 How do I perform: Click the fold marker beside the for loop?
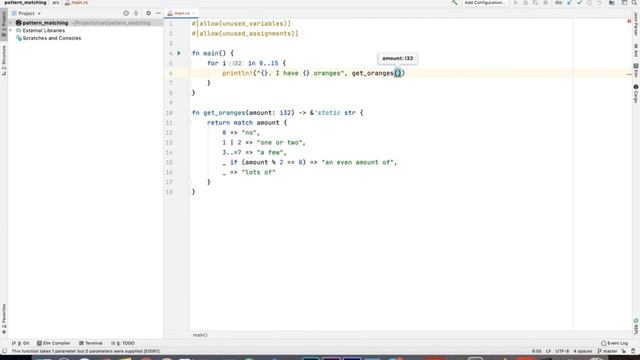(189, 63)
